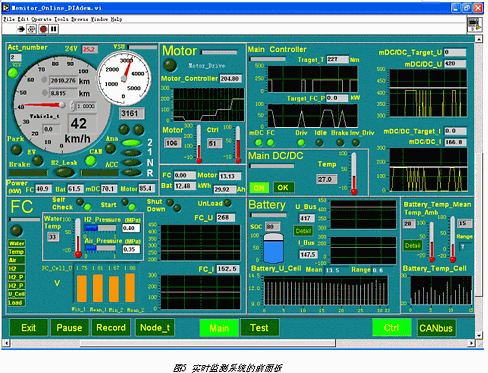
Task: Open the File menu
Action: pos(9,19)
